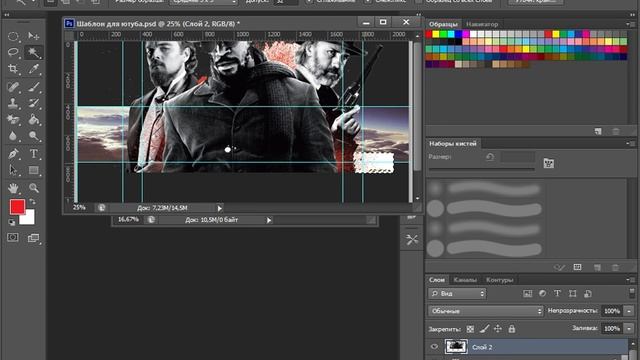This screenshot has height=360, width=640.
Task: Open the Brush Presets panel options menu
Action: [x=630, y=143]
